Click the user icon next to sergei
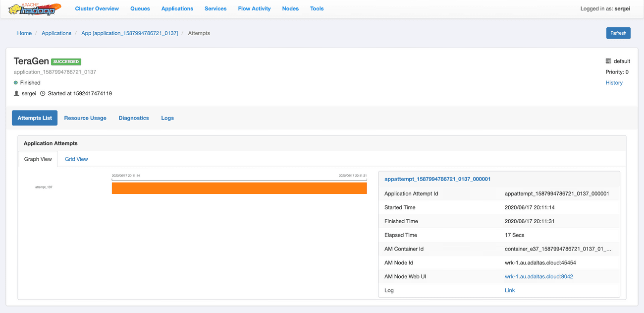The width and height of the screenshot is (644, 313). (x=16, y=93)
